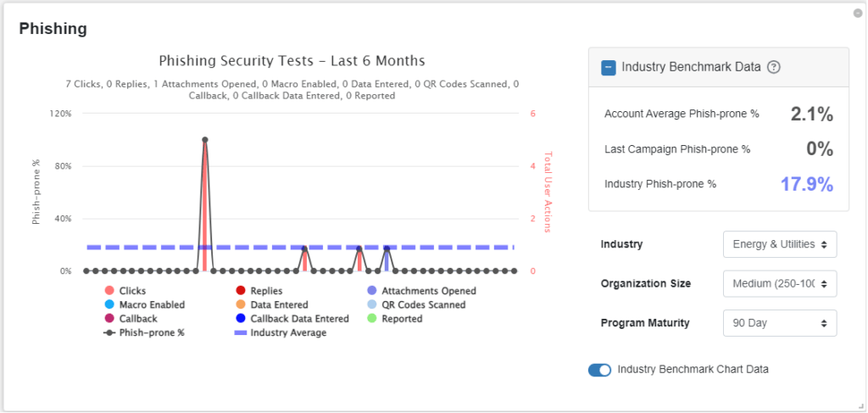This screenshot has width=868, height=413.
Task: Click the Callback Data Entered legend dot
Action: [241, 319]
